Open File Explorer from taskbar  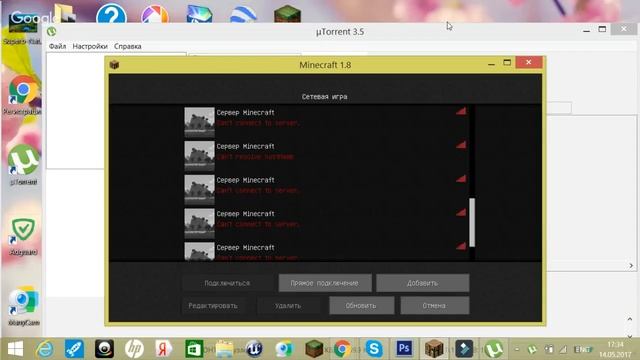pos(224,349)
